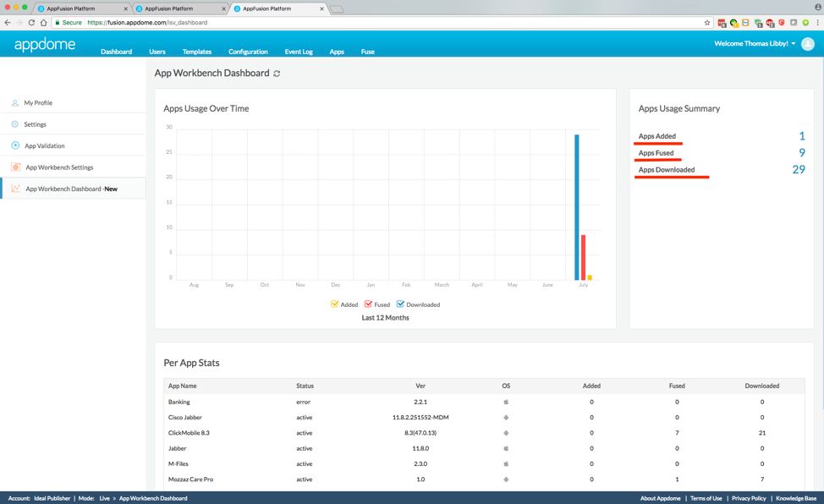Image resolution: width=824 pixels, height=504 pixels.
Task: Switch to the second AppFusion Platform browser tab
Action: tap(180, 8)
